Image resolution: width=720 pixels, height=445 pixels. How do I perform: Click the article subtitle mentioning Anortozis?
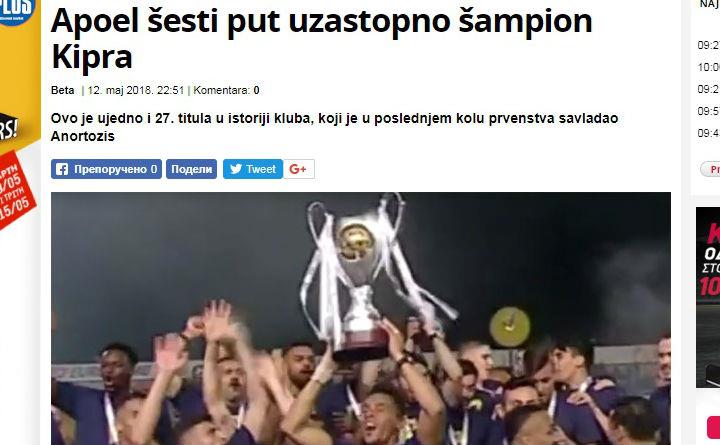click(x=334, y=127)
